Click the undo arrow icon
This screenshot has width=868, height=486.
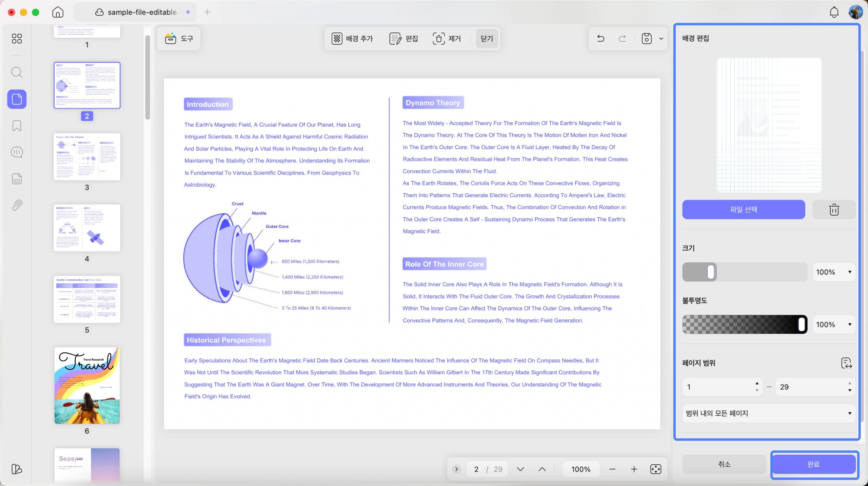tap(600, 39)
